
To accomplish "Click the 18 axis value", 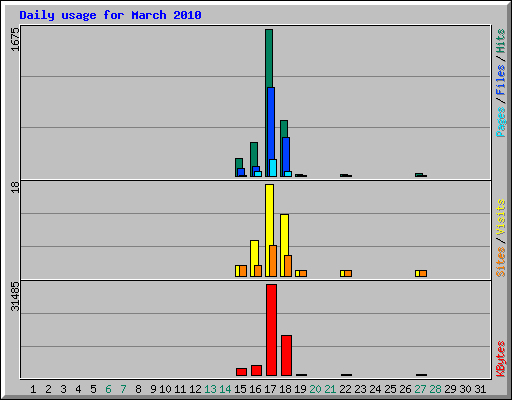I will (x=15, y=187).
